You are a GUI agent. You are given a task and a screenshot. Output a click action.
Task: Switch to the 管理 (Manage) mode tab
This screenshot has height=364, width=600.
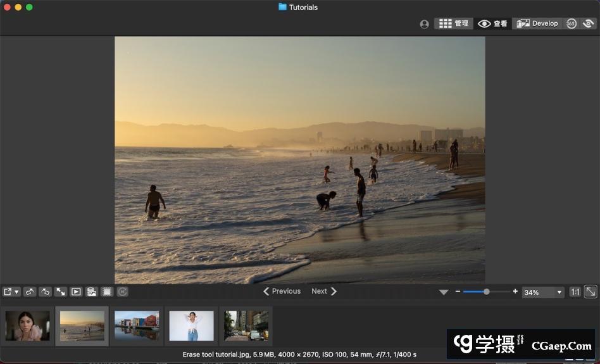click(x=454, y=23)
